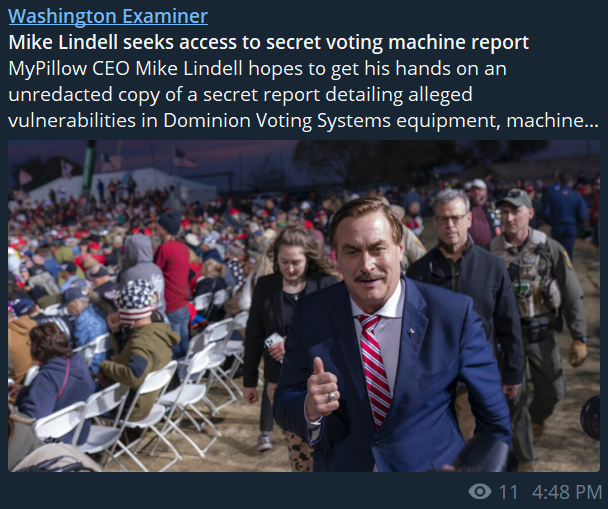
Task: Click the headline about secret voting machine report
Action: coord(268,42)
